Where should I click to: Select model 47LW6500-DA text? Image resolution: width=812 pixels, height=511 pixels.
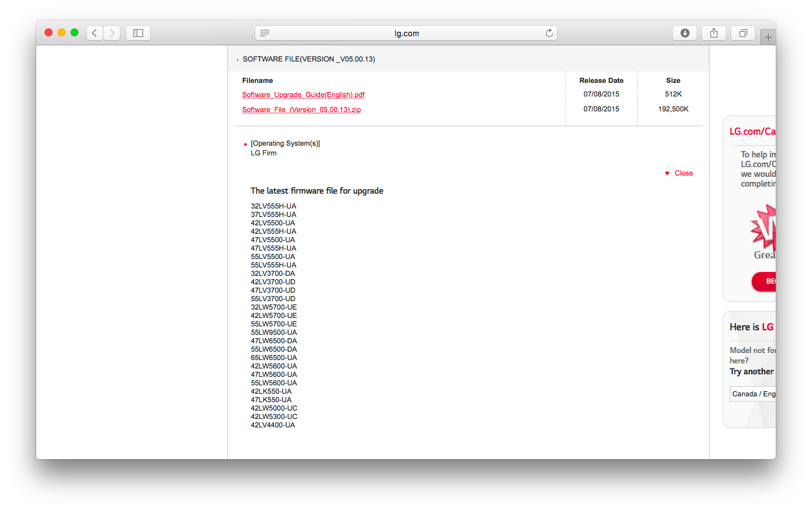point(274,341)
